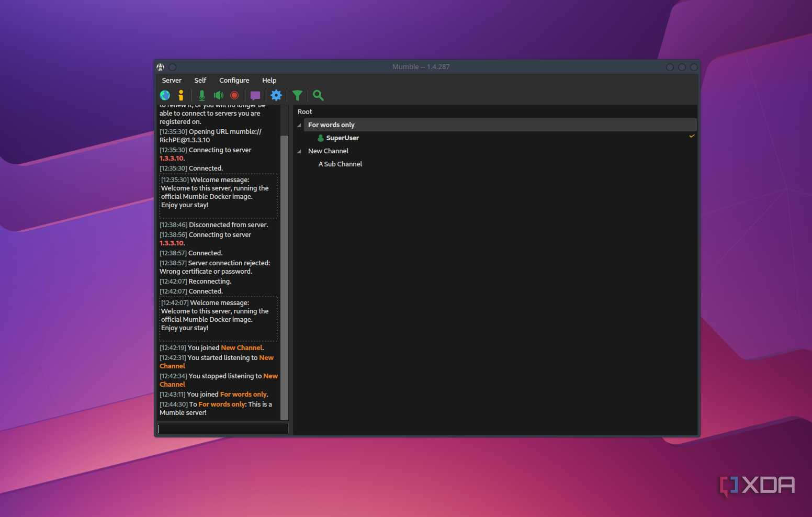812x517 pixels.
Task: Open the Help menu
Action: [x=269, y=81]
